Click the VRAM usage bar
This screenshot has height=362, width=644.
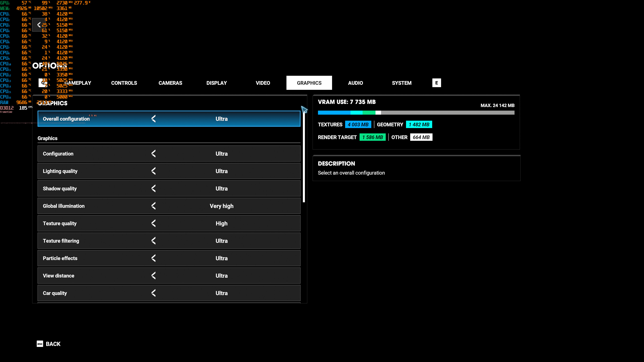[416, 113]
